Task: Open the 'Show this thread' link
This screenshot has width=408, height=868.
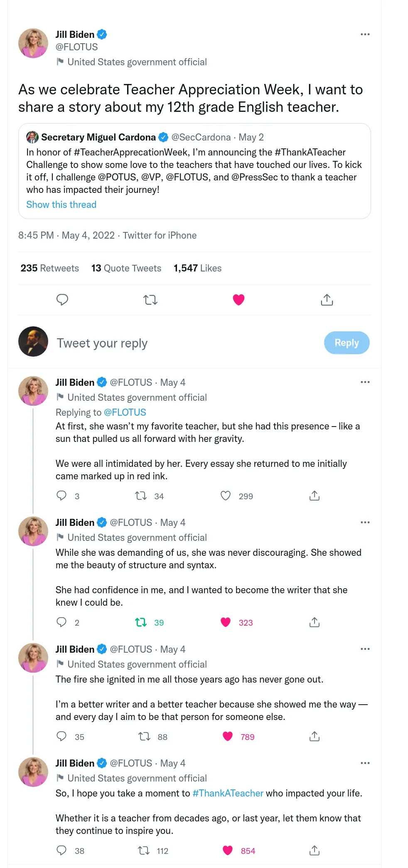Action: point(61,205)
